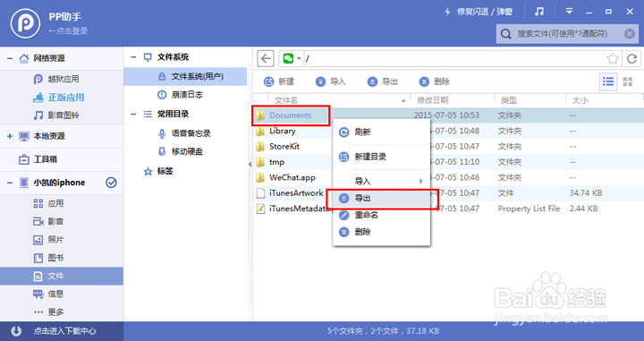
Task: Collapse the 文件系统 tree node
Action: tap(133, 57)
